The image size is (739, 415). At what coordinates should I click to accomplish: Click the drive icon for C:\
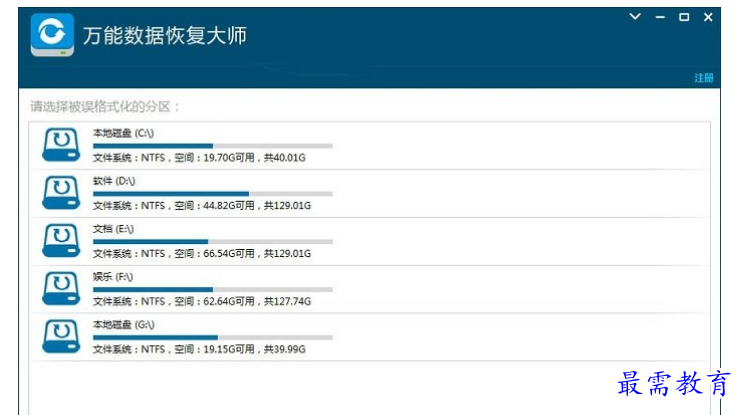click(x=61, y=145)
